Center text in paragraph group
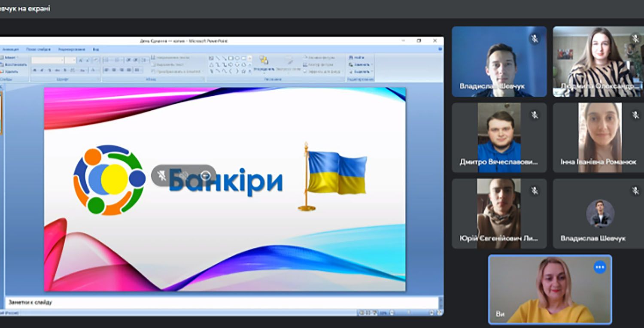644x328 pixels. tap(114, 70)
